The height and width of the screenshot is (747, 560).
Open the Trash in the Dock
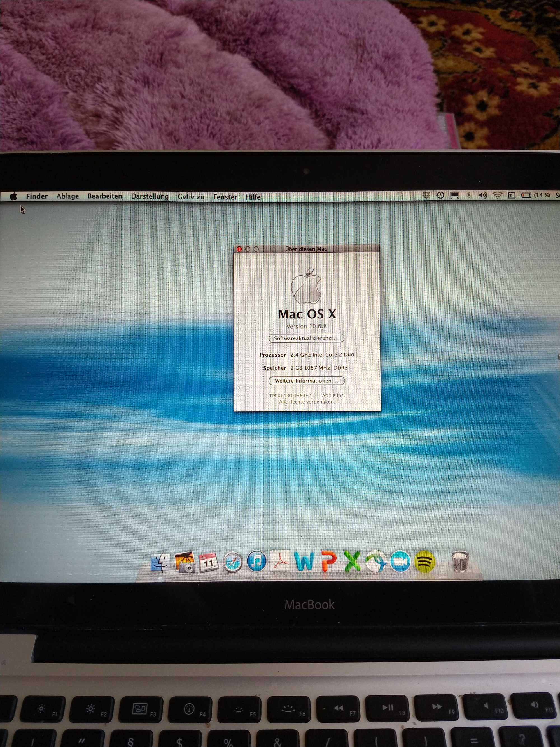pos(460,561)
